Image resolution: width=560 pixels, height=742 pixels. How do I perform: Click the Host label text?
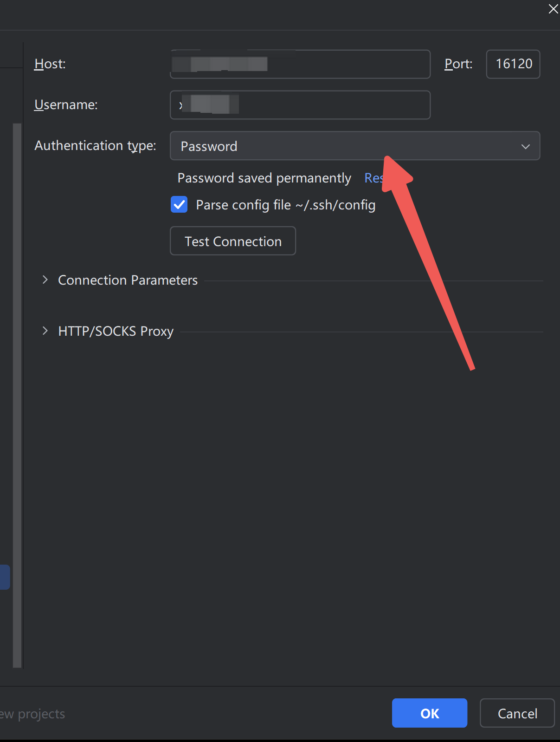[x=50, y=64]
